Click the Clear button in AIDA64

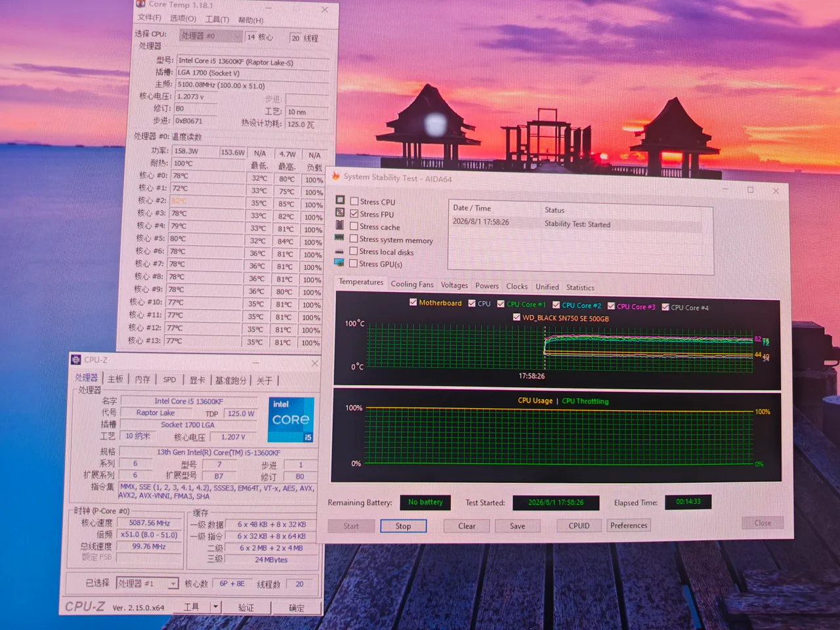467,526
